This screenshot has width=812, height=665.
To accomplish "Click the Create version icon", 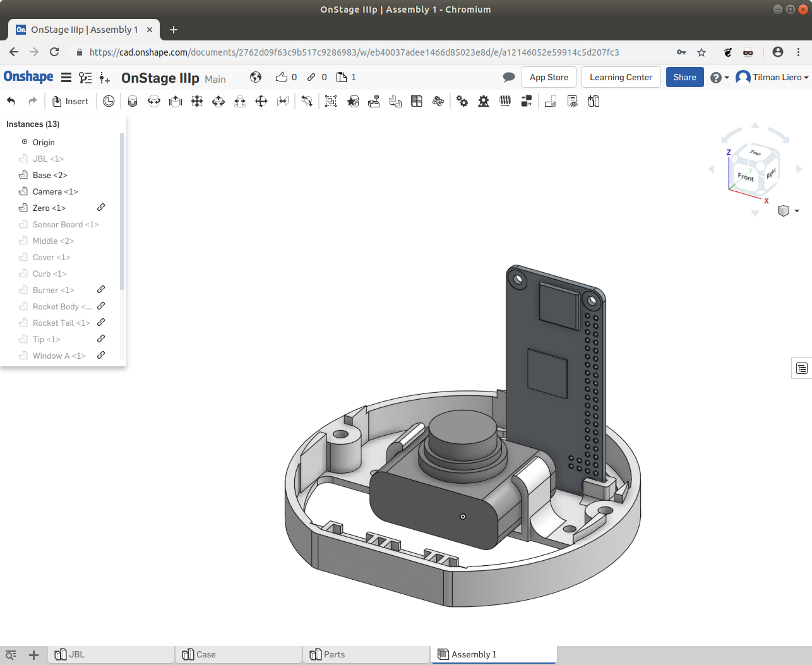I will (x=105, y=78).
